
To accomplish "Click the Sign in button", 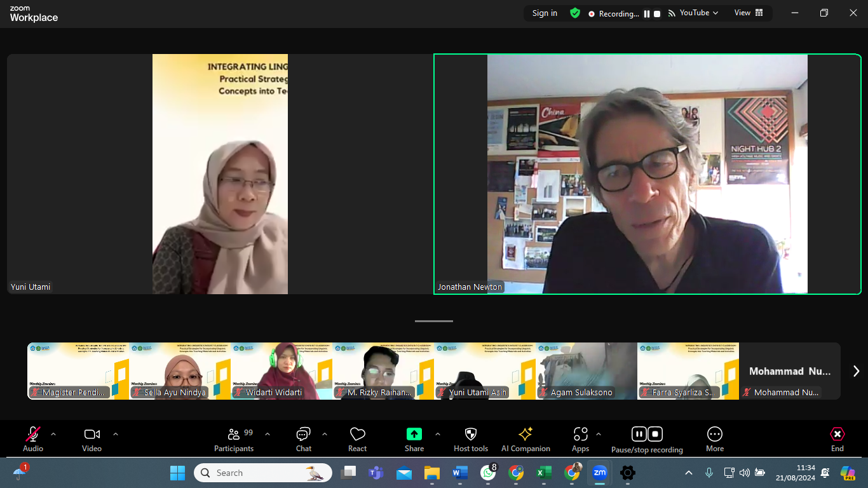I will click(545, 13).
